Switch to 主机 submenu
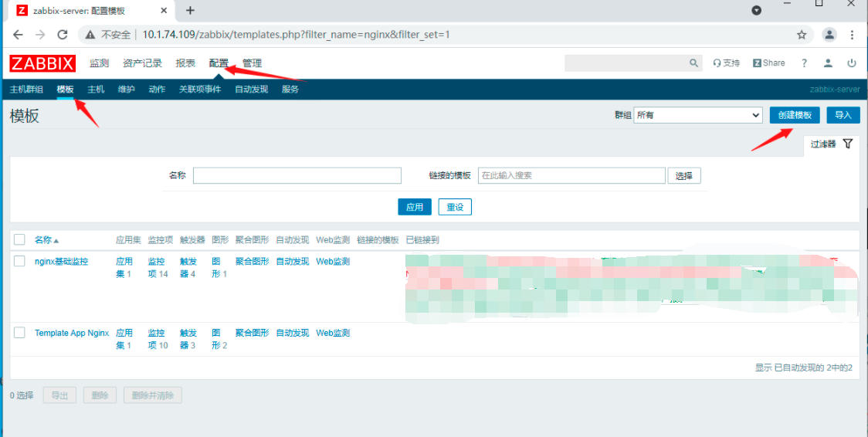868x437 pixels. 96,89
